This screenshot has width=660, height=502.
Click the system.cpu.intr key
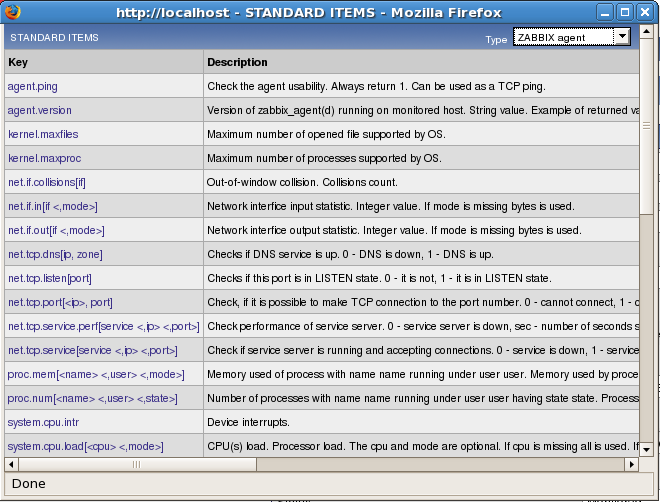(43, 422)
